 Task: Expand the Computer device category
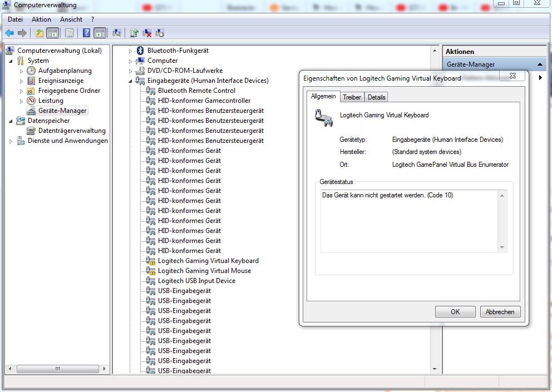tap(131, 61)
